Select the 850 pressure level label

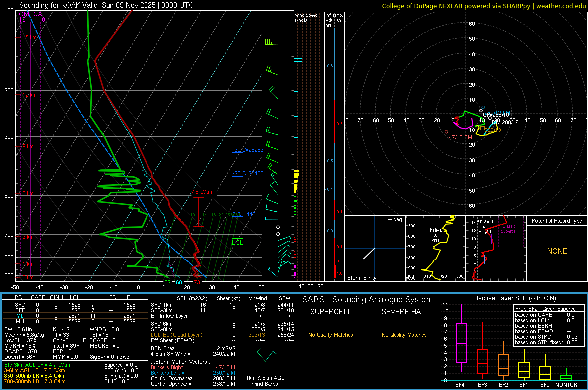point(9,257)
